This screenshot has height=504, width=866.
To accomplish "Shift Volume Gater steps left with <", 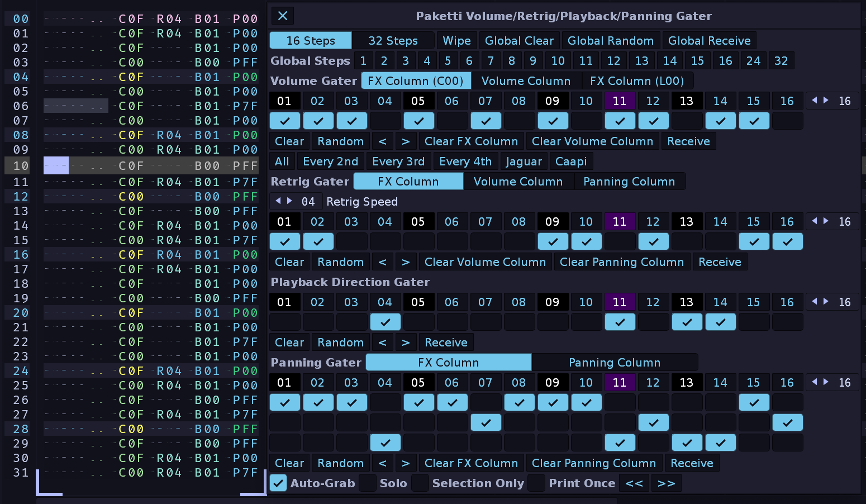I will 383,141.
